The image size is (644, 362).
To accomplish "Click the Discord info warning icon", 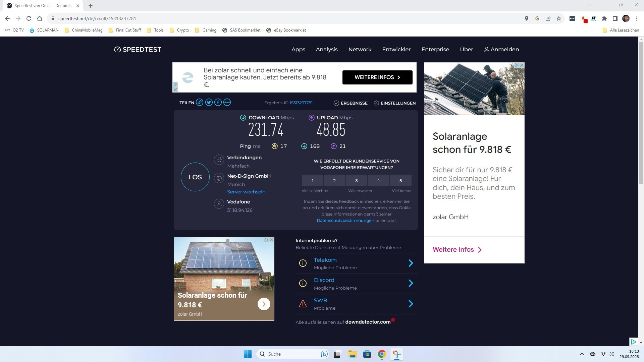I will pyautogui.click(x=303, y=284).
